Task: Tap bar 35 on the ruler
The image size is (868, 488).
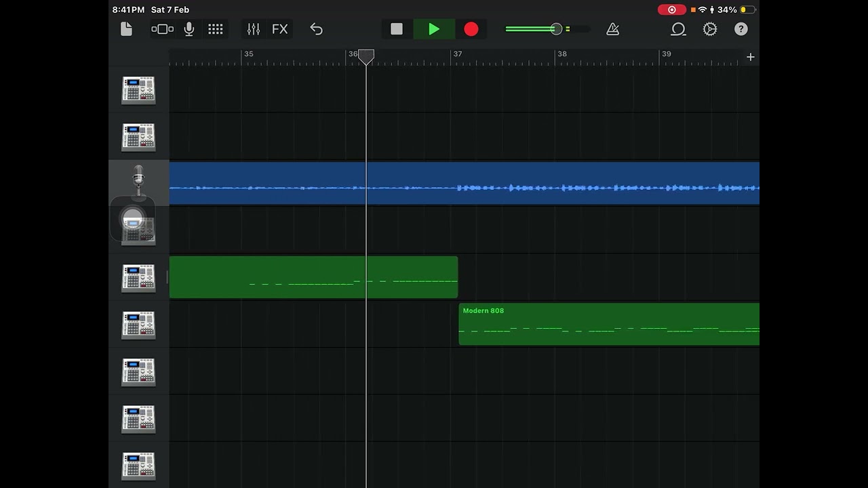Action: (248, 54)
